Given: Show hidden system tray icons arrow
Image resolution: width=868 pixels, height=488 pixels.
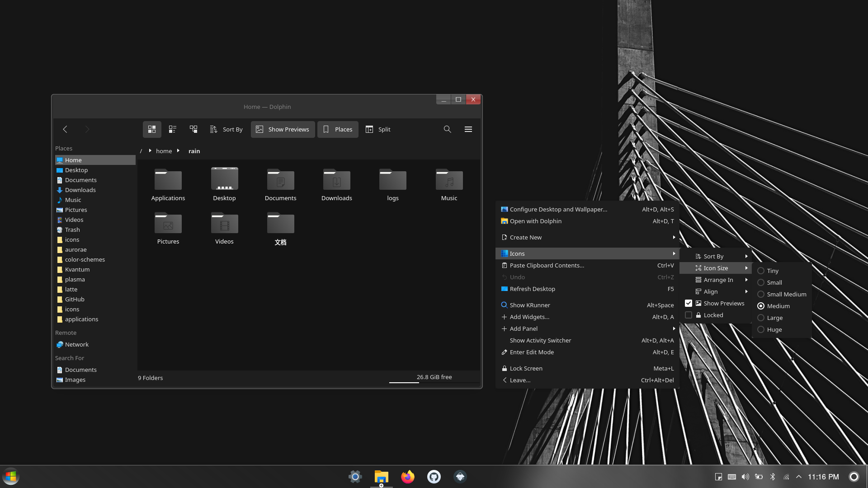Looking at the screenshot, I should pos(799,477).
